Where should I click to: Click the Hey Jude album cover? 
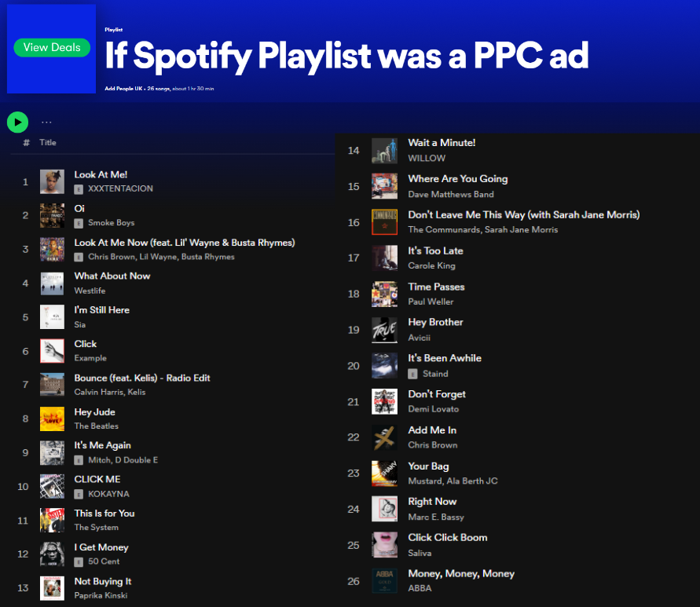pyautogui.click(x=52, y=419)
